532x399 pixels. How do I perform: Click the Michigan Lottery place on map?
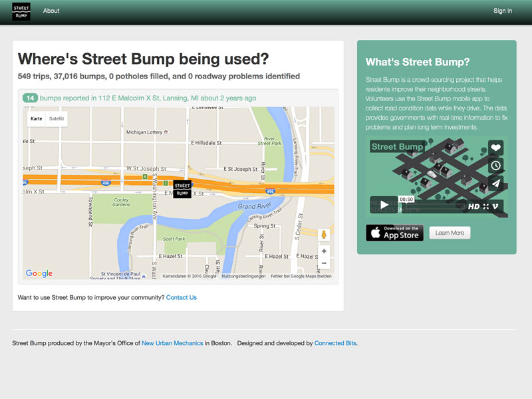click(147, 132)
